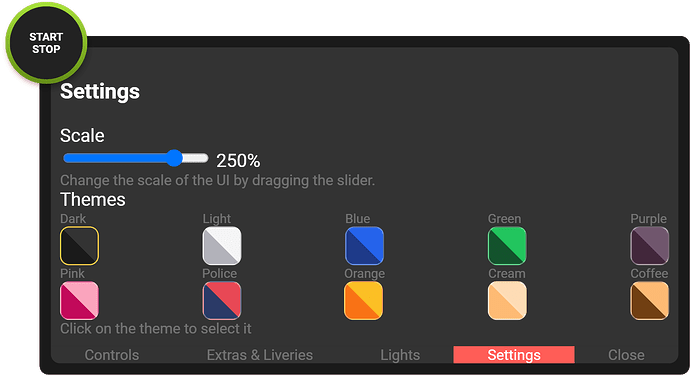The height and width of the screenshot is (375, 690).
Task: Click the unfilled end of Scale slider
Action: (195, 158)
